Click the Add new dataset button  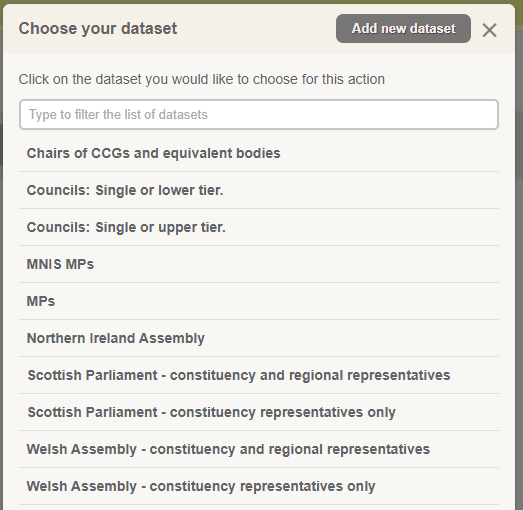(x=403, y=28)
